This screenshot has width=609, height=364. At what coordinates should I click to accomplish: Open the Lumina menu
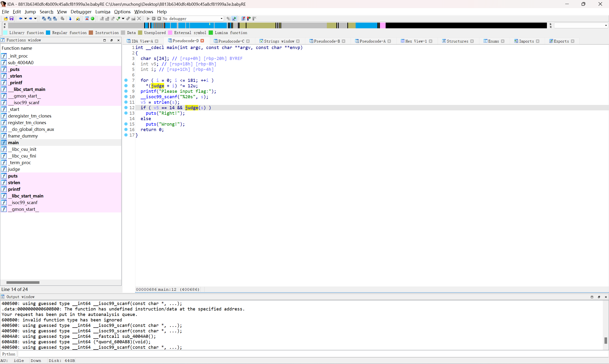click(103, 11)
